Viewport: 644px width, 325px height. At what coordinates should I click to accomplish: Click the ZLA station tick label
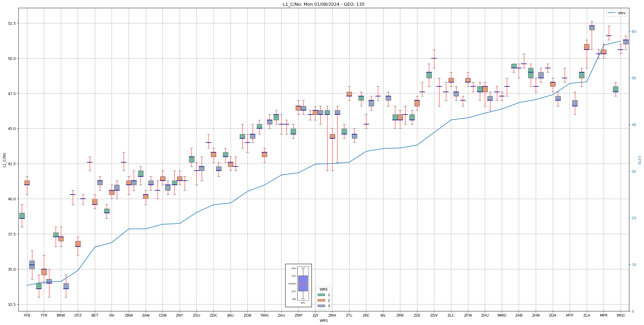tap(586, 315)
